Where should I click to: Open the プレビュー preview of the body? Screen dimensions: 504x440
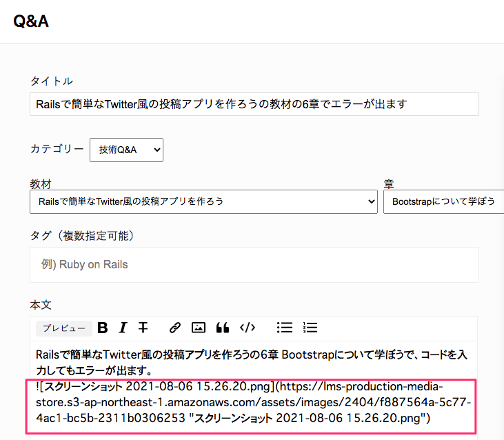pos(64,328)
